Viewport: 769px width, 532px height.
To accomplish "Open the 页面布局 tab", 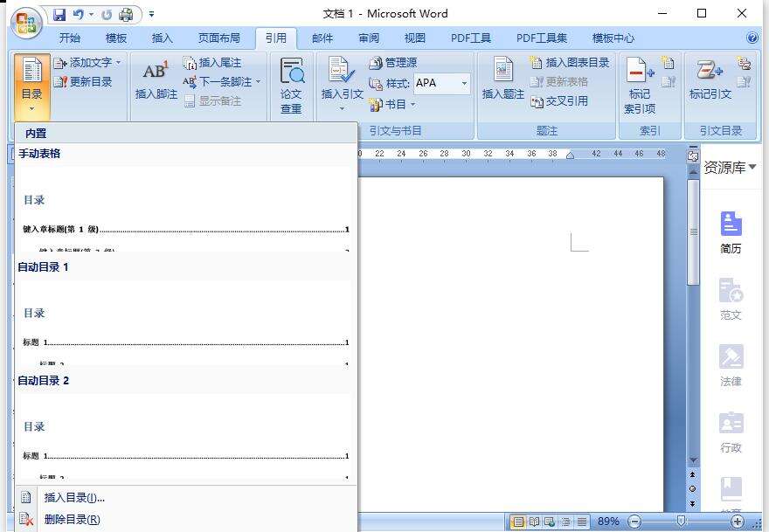I will (219, 38).
